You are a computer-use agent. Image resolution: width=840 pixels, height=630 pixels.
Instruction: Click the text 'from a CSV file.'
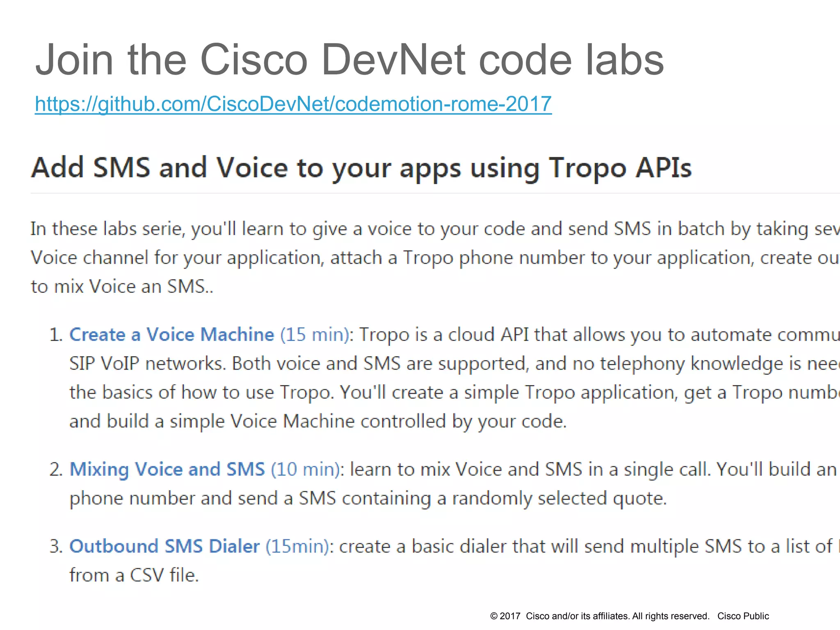pyautogui.click(x=134, y=575)
